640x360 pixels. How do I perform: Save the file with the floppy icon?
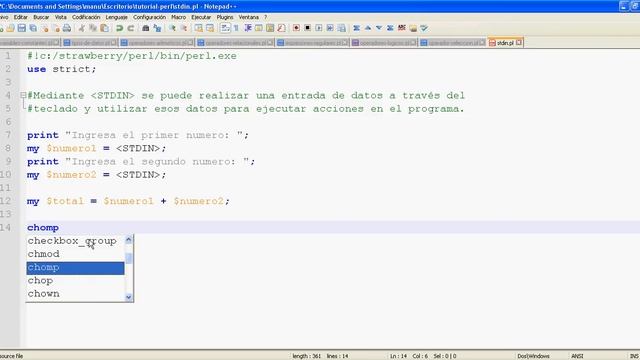pos(22,28)
